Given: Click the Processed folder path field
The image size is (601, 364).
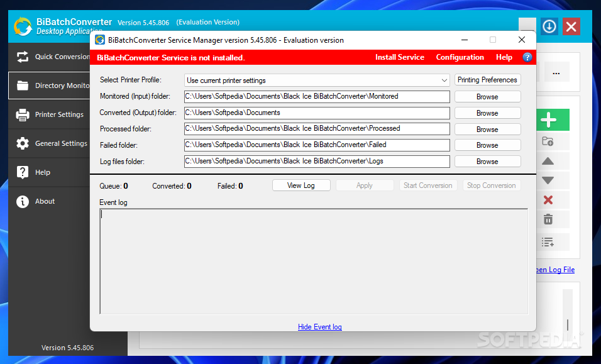Looking at the screenshot, I should (317, 129).
